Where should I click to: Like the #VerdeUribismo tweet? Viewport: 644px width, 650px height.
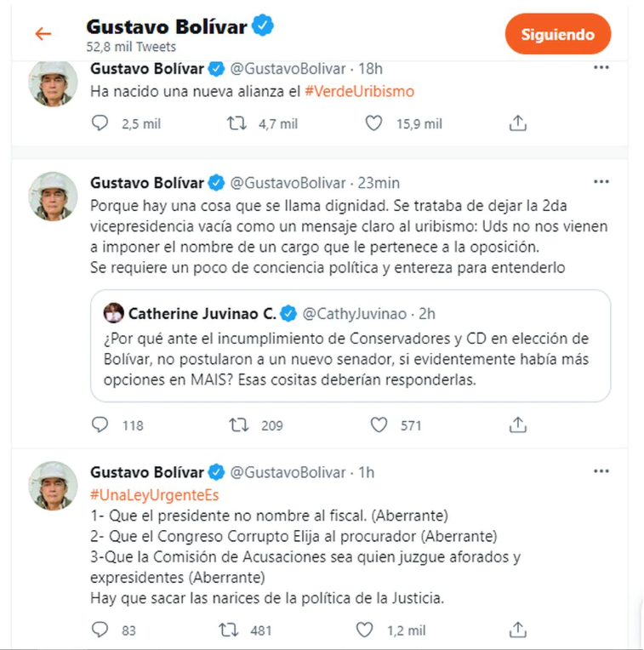pos(373,123)
